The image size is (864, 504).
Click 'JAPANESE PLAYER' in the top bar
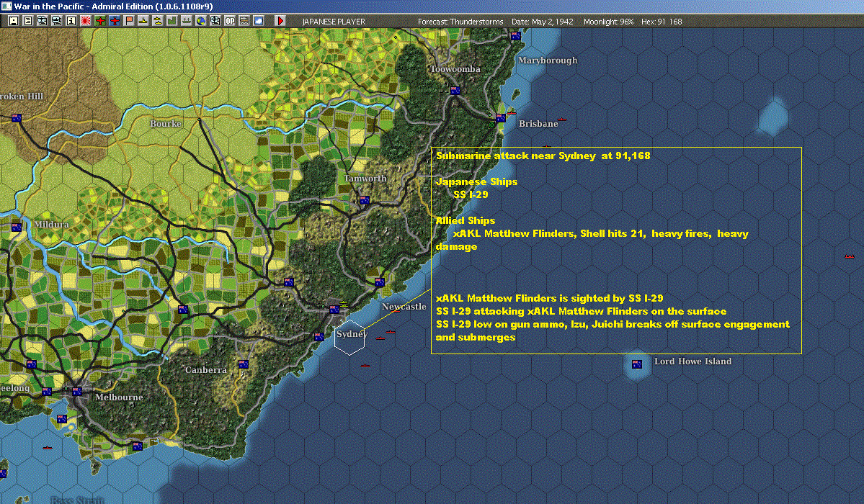[x=334, y=22]
